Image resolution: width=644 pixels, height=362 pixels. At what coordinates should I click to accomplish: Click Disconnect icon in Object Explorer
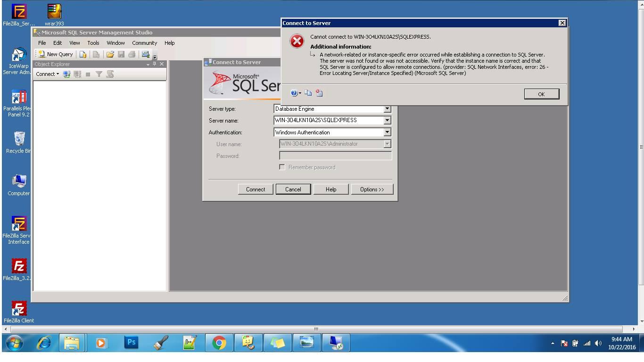point(77,74)
